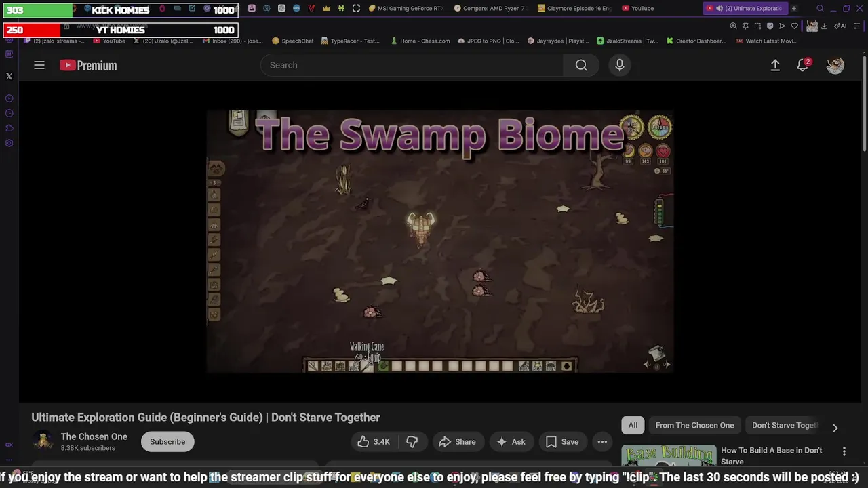The height and width of the screenshot is (488, 868).
Task: Save the video with the Save button
Action: [562, 442]
